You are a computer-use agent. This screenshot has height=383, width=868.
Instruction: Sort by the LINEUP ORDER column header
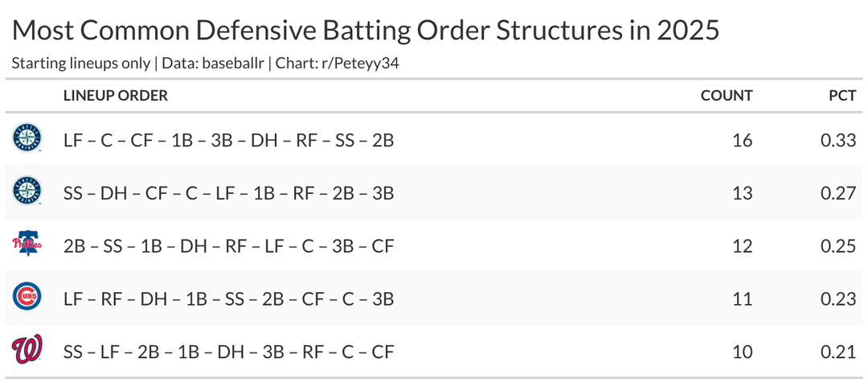tap(115, 96)
